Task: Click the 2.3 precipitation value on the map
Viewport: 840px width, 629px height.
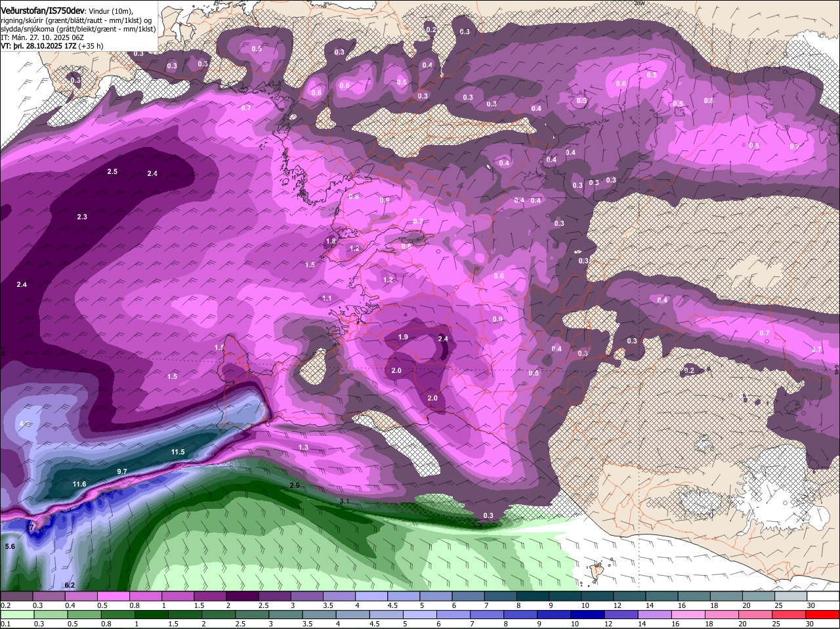Action: click(82, 217)
